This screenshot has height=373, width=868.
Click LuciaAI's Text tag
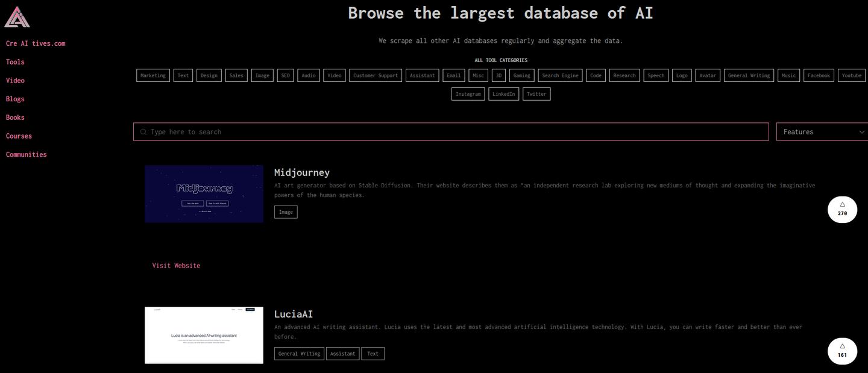(373, 354)
